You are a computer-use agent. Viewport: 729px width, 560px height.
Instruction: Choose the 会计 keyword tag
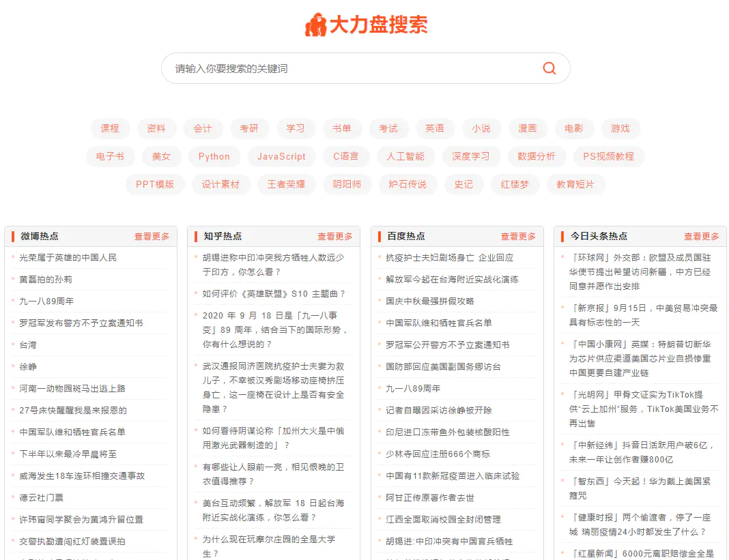203,128
